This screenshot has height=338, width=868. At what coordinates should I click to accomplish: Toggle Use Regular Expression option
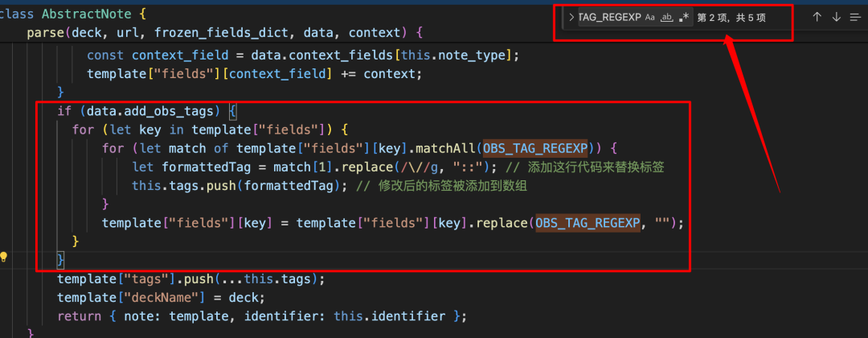[x=684, y=18]
